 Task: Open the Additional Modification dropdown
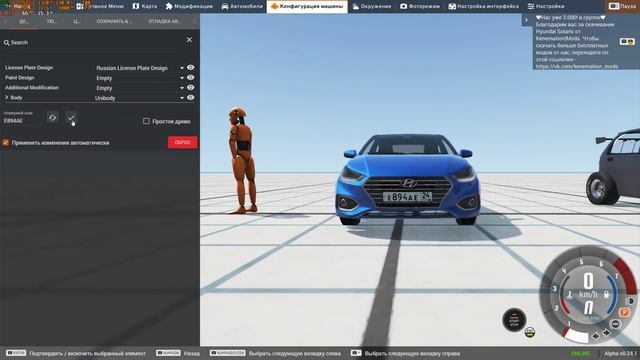[140, 88]
